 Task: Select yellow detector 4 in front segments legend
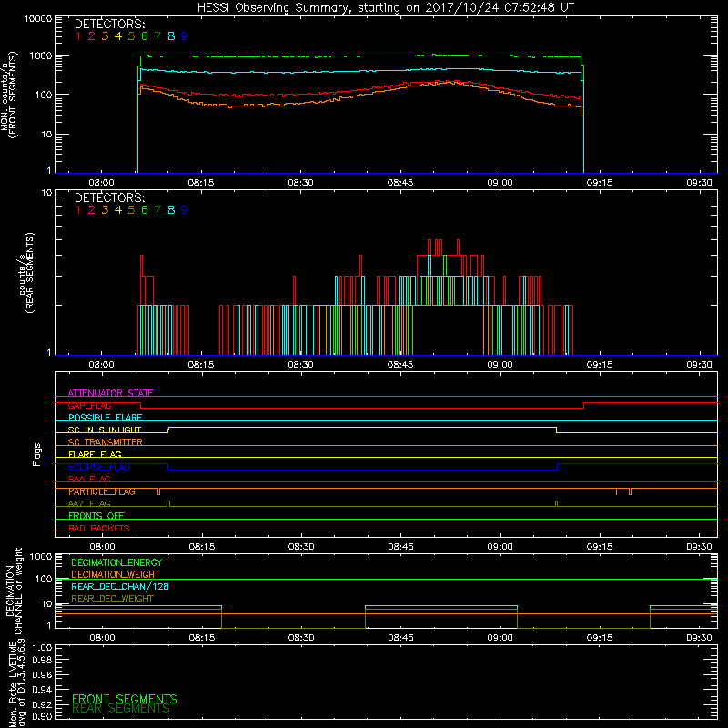coord(118,36)
